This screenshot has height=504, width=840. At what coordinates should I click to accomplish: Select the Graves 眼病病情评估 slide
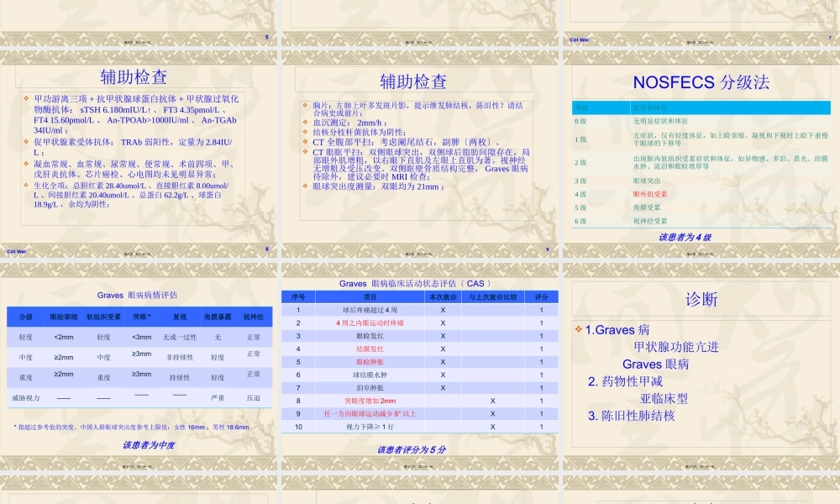point(139,367)
